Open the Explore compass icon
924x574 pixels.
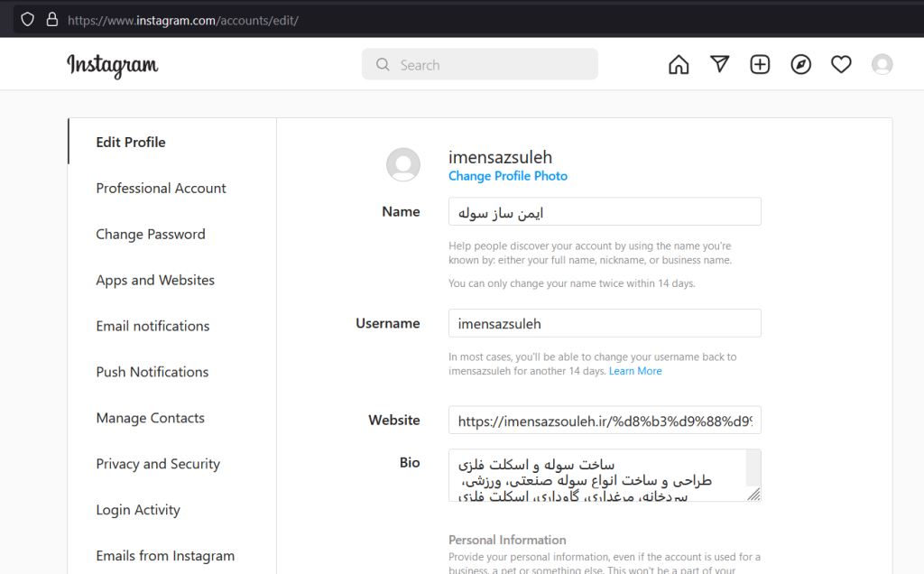tap(800, 64)
